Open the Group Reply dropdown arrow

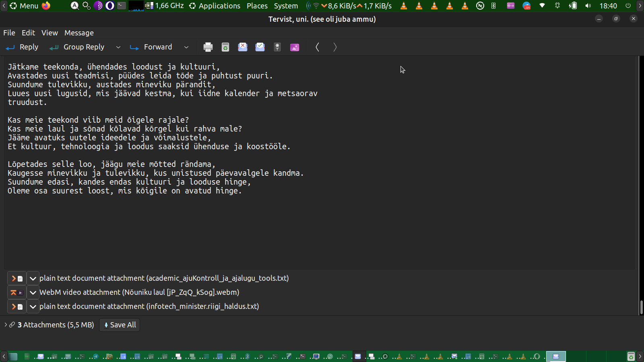click(118, 47)
